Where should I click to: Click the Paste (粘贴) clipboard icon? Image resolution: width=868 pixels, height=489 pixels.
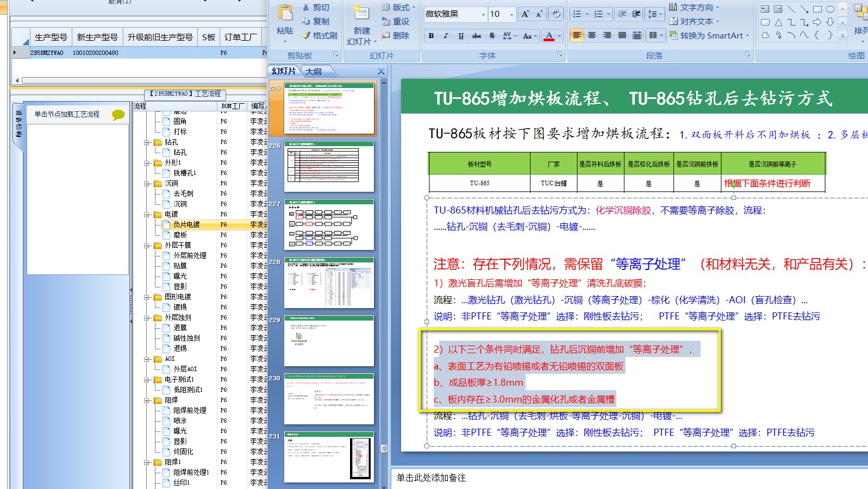[x=285, y=13]
